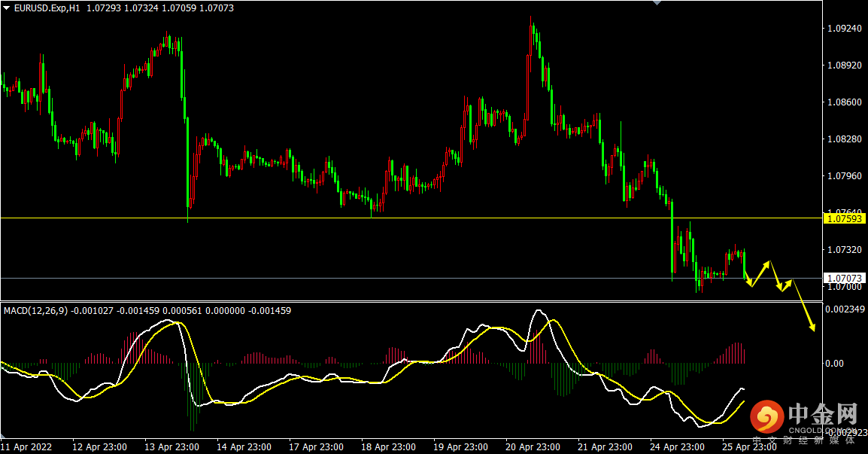The width and height of the screenshot is (868, 454).
Task: Select the yellow horizontal line at 1.07593
Action: pos(411,218)
